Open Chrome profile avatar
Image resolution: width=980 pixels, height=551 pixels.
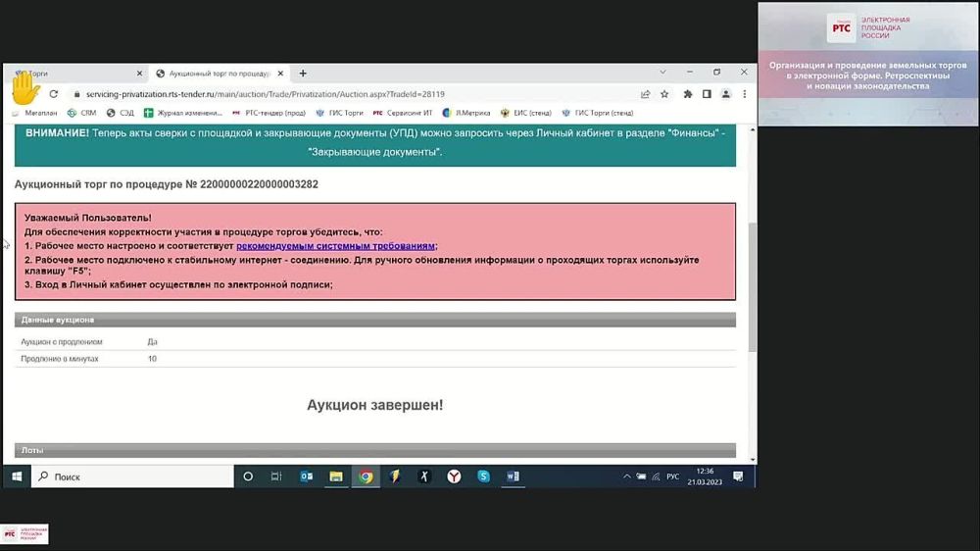click(x=725, y=94)
